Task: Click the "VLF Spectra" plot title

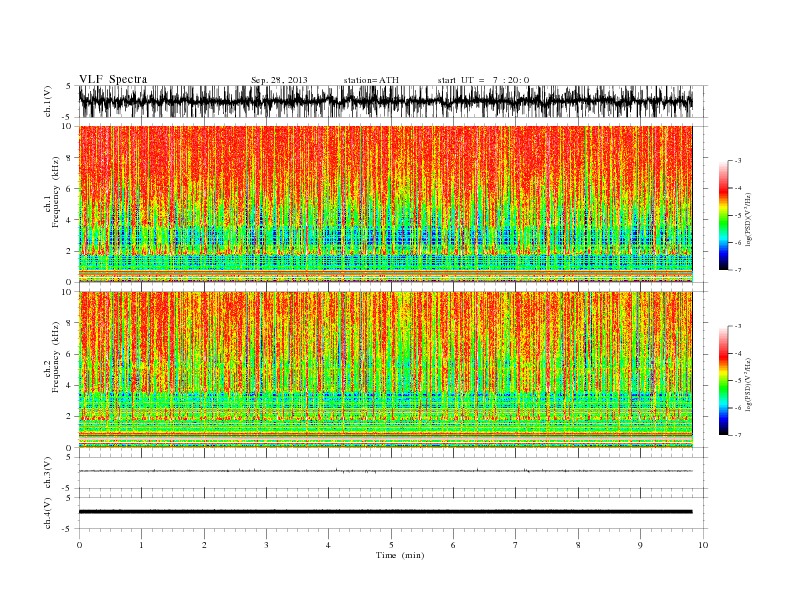Action: click(113, 79)
